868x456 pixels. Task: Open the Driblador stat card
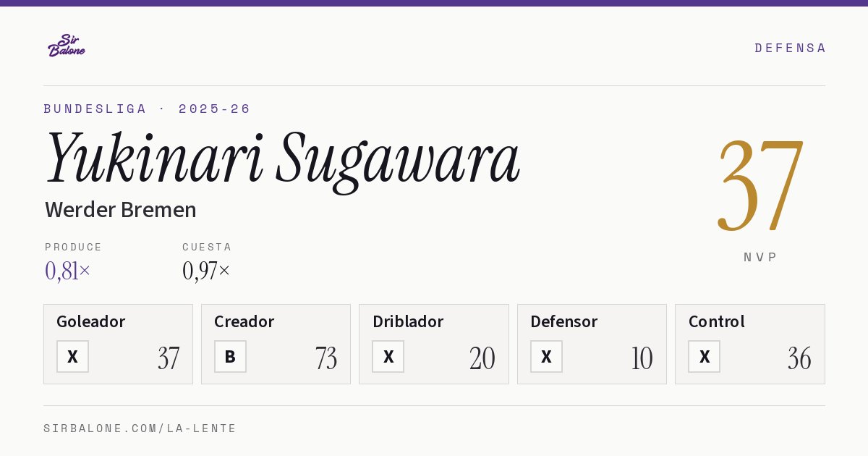tap(434, 344)
